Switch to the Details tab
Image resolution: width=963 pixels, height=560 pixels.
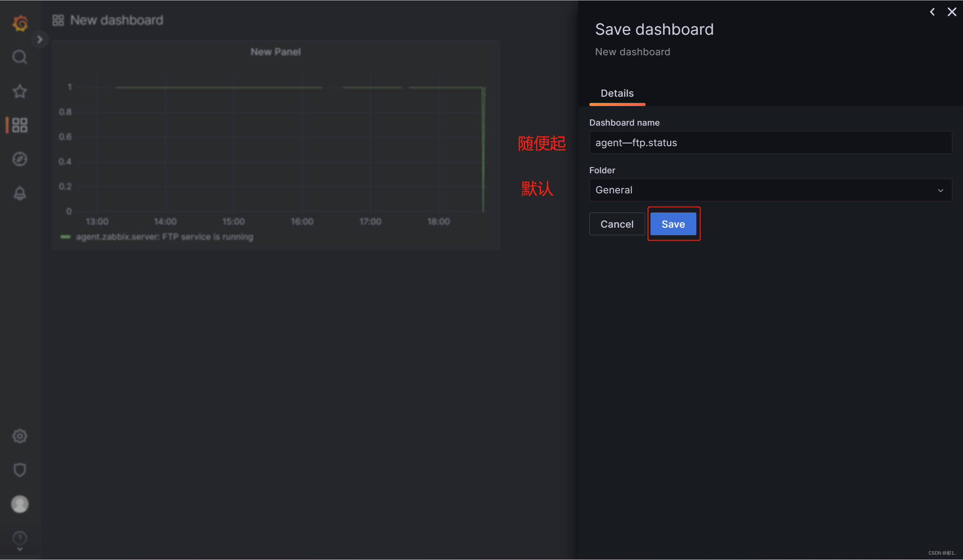(x=617, y=94)
